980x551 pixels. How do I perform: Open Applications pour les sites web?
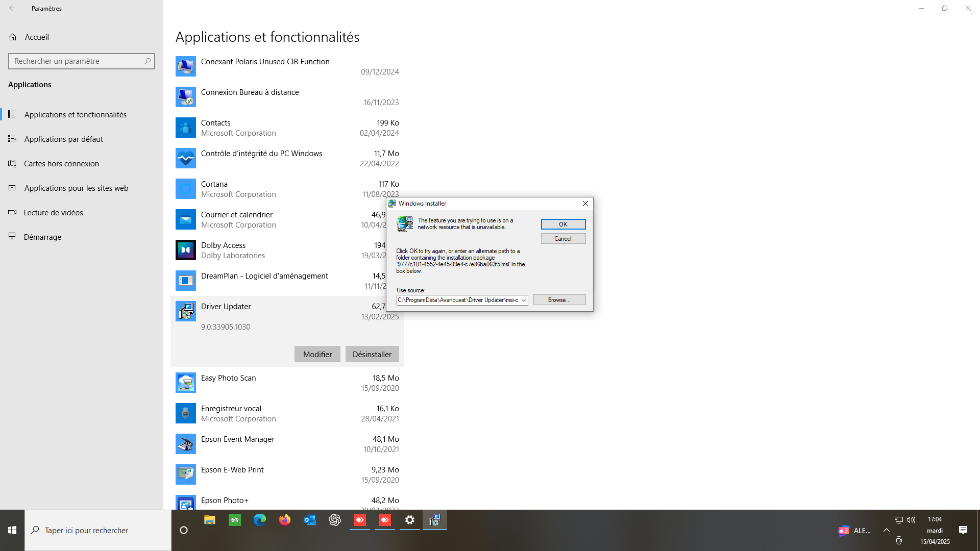point(77,188)
